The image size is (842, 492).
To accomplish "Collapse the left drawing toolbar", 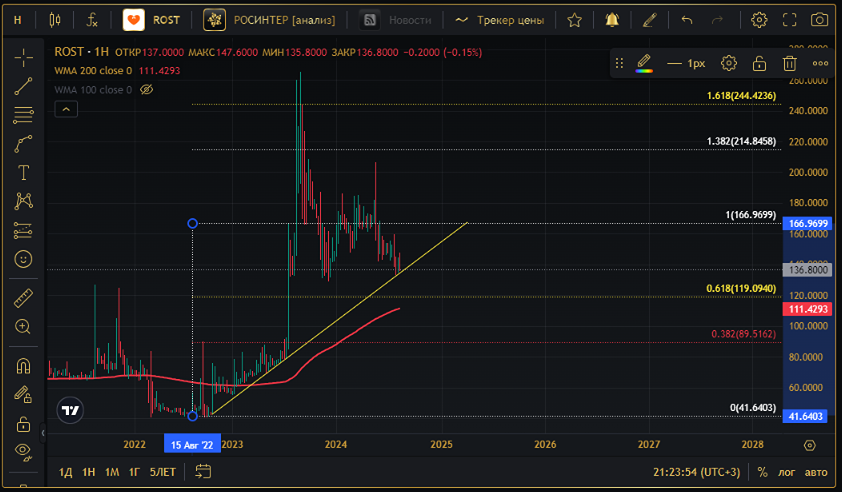I will point(43,432).
